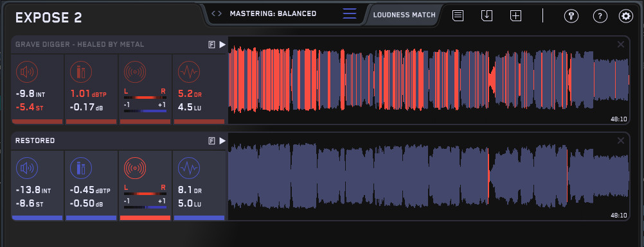644x247 pixels.
Task: Click the 5.2 DR value
Action: pyautogui.click(x=190, y=94)
